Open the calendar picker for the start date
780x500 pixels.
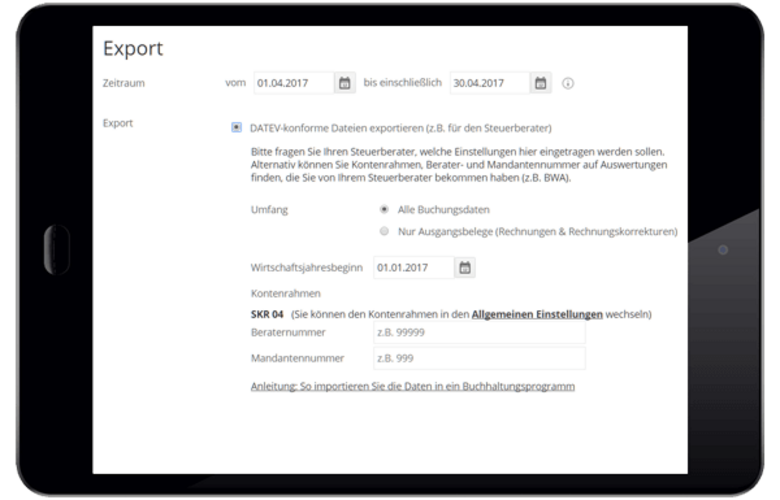[x=344, y=83]
